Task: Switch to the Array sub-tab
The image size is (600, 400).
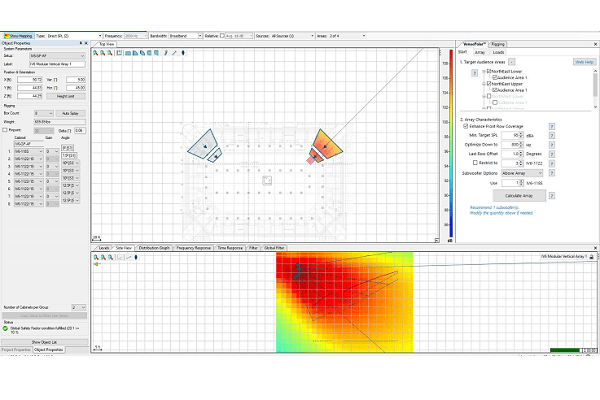Action: pyautogui.click(x=479, y=52)
